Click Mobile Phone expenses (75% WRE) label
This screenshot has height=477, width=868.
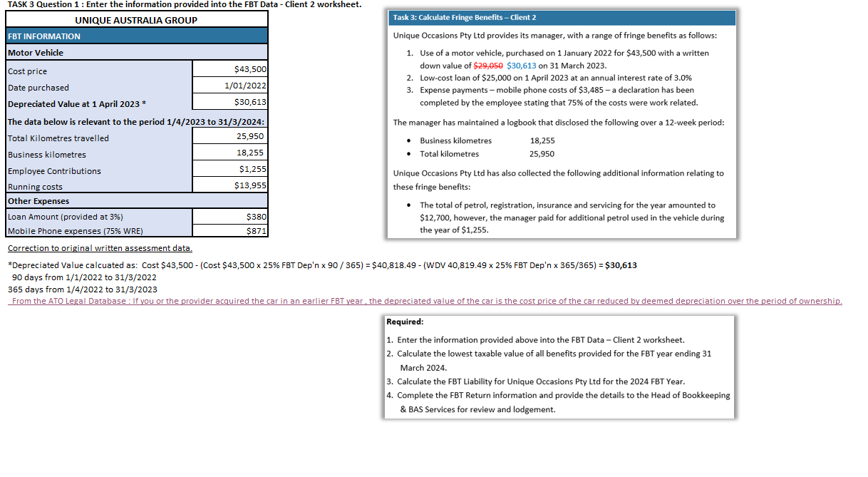99,231
